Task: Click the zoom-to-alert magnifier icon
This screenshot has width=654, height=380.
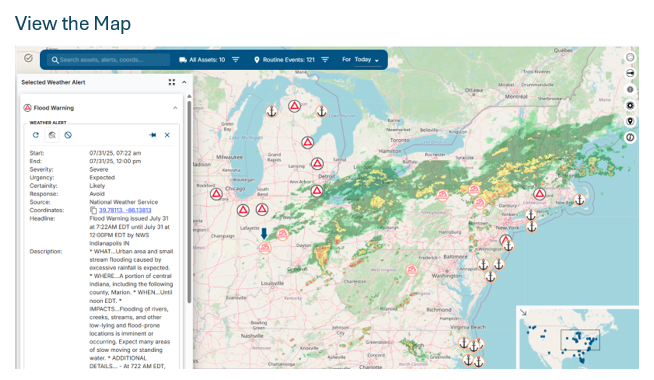Action: coord(52,135)
